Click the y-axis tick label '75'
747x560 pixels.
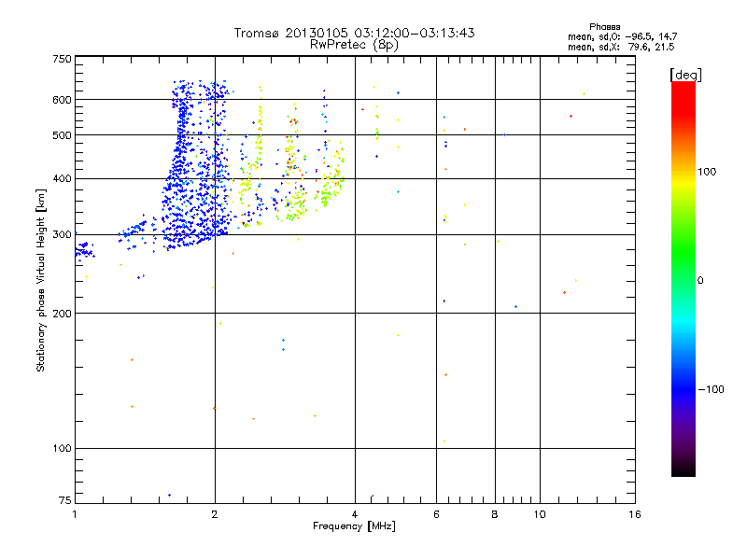[x=65, y=500]
